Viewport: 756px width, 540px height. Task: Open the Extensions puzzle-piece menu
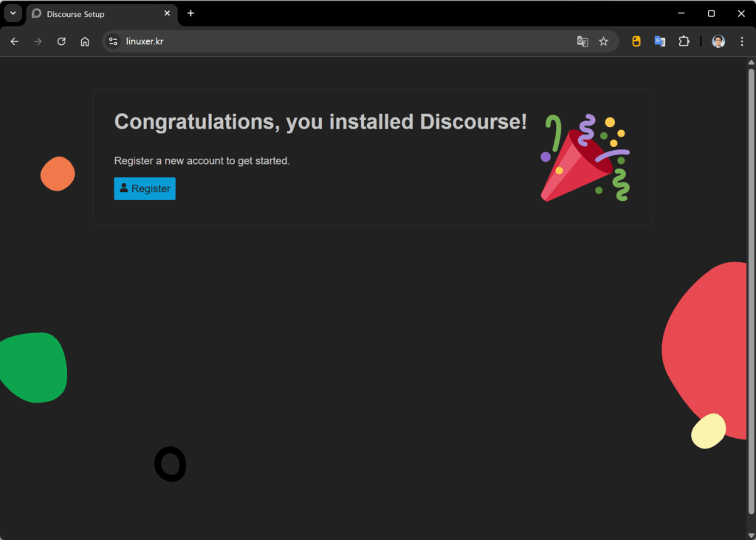click(x=684, y=41)
